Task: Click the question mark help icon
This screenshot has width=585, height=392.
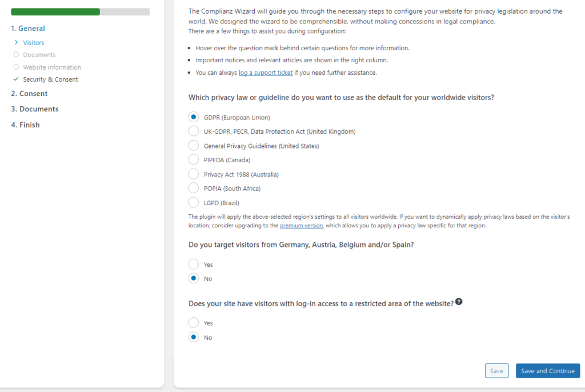Action: pyautogui.click(x=459, y=302)
